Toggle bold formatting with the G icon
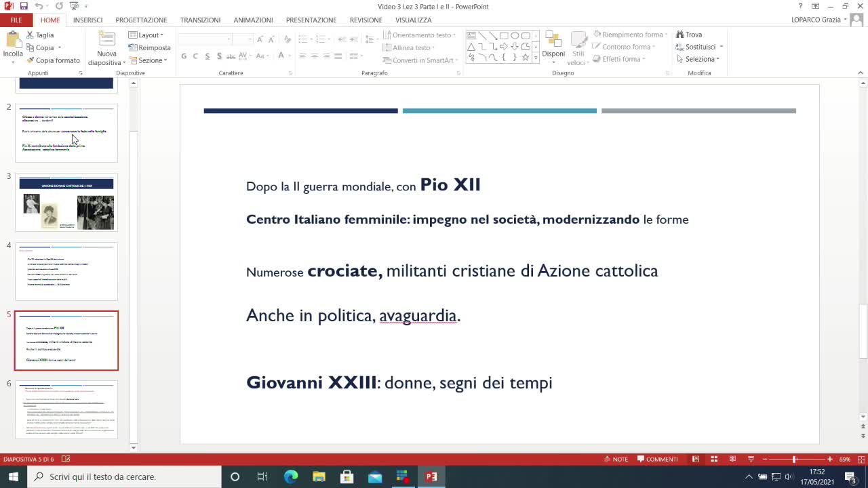The height and width of the screenshot is (488, 868). pos(183,56)
